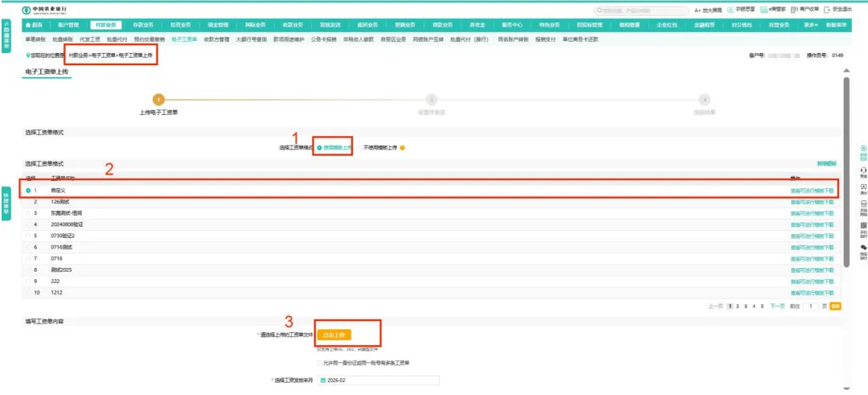Click the step 1 circle 上传电子工资单
Viewport: 868px width, 395px height.
158,100
